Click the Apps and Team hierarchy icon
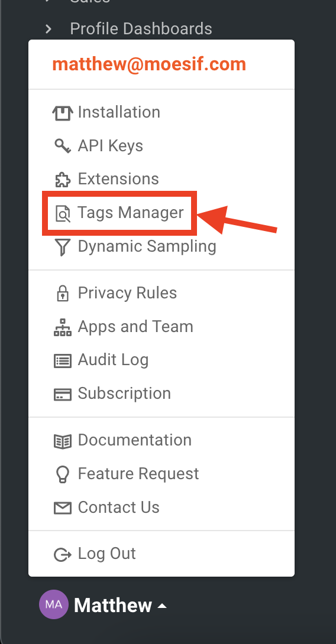336x644 pixels. pyautogui.click(x=63, y=327)
